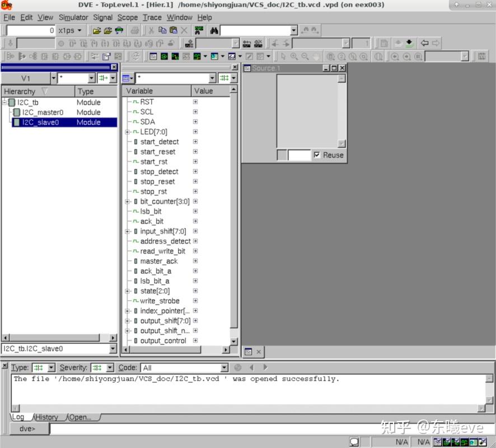The height and width of the screenshot is (448, 496).
Task: Open the log Type filter dropdown
Action: pos(51,367)
